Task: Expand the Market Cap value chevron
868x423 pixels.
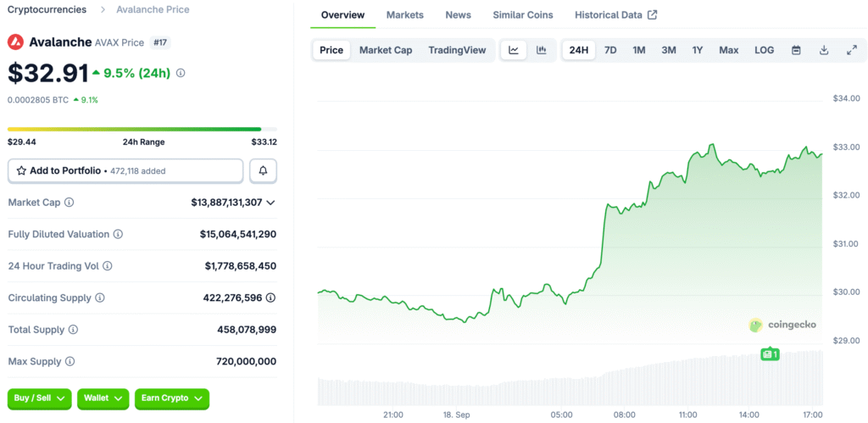Action: (x=270, y=203)
